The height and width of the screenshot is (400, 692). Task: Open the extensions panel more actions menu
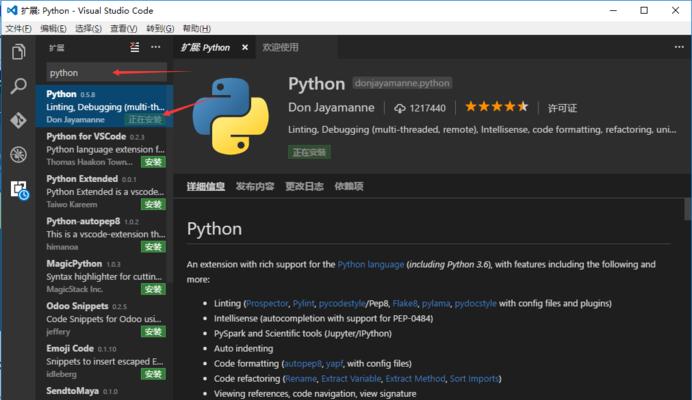(x=156, y=47)
